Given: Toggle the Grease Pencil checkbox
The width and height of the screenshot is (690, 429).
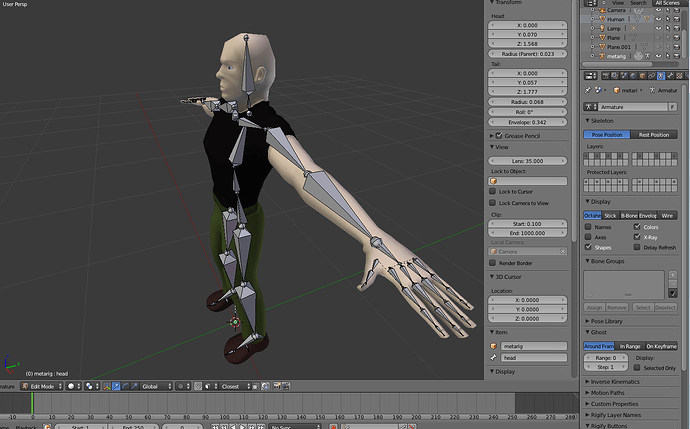Looking at the screenshot, I should click(x=499, y=136).
